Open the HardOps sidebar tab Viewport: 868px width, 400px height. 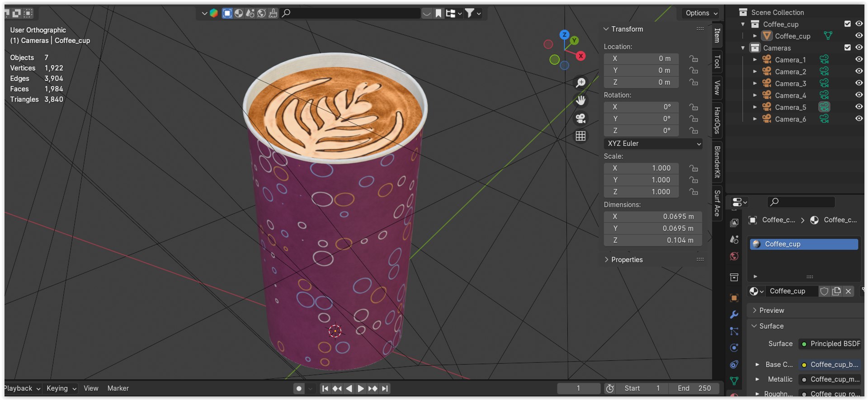point(717,120)
